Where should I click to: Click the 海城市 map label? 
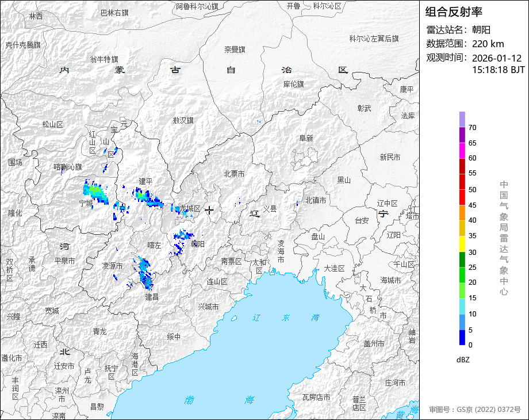pyautogui.click(x=390, y=280)
